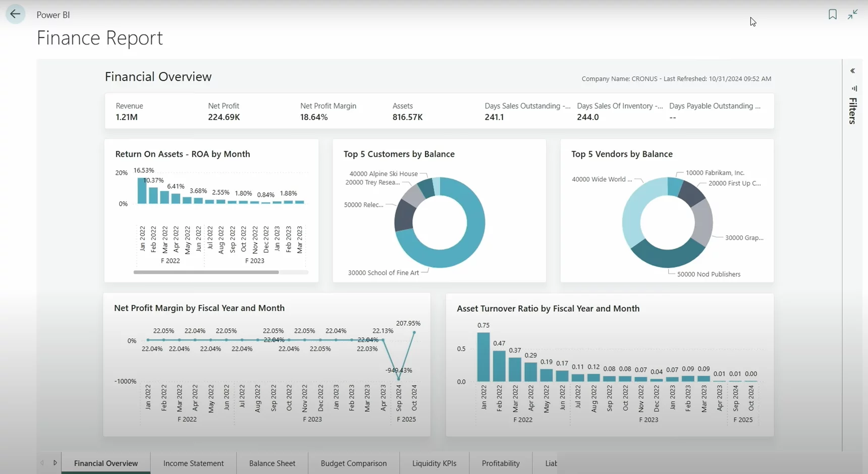Click the double-chevron collapse icon on the right
This screenshot has height=474, width=868.
(853, 71)
